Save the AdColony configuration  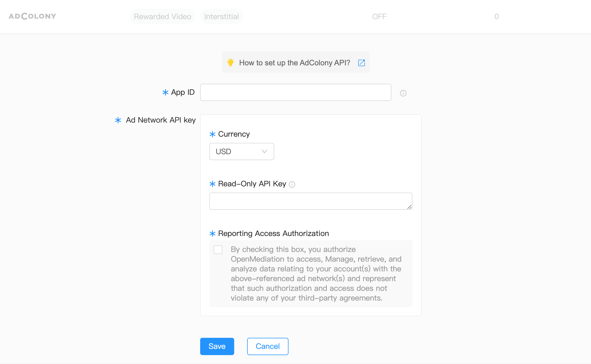click(217, 346)
